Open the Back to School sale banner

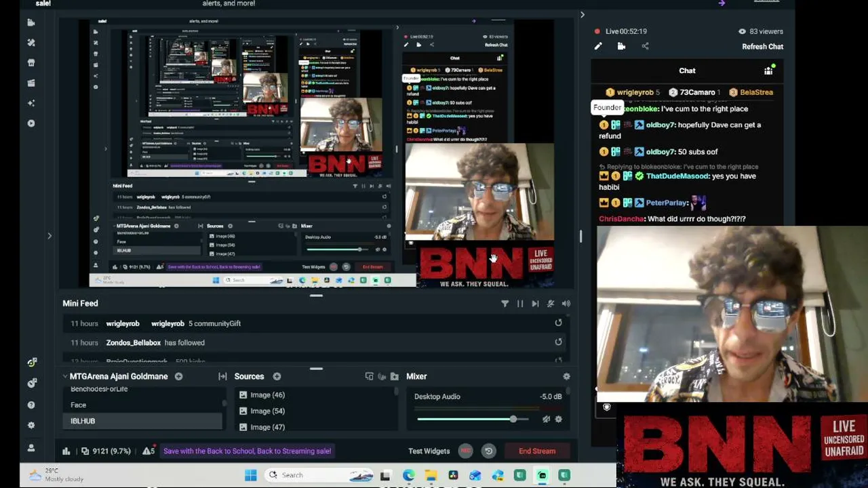(247, 451)
